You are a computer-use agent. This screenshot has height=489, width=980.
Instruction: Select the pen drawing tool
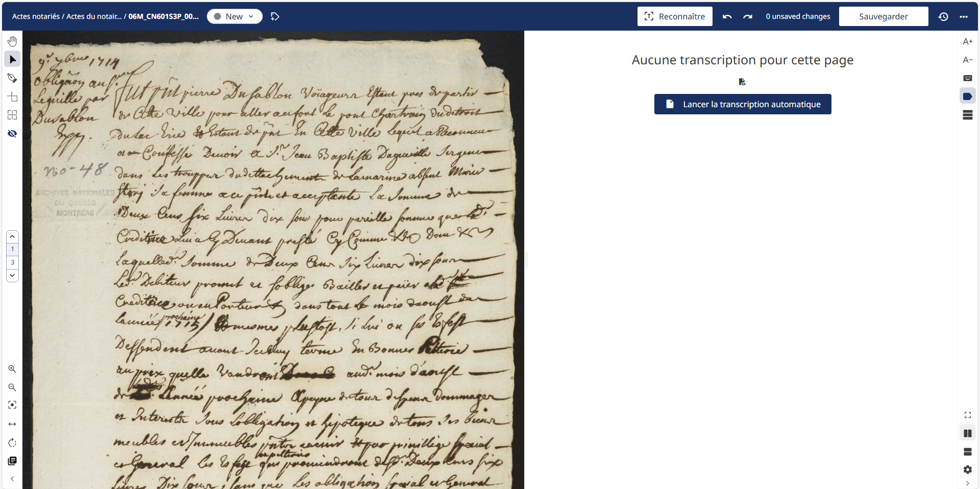point(12,78)
